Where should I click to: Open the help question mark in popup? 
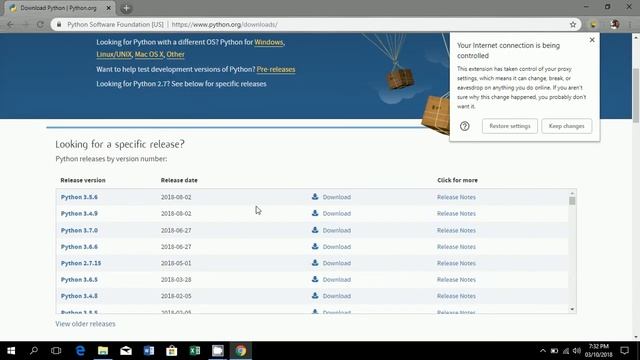pos(464,126)
